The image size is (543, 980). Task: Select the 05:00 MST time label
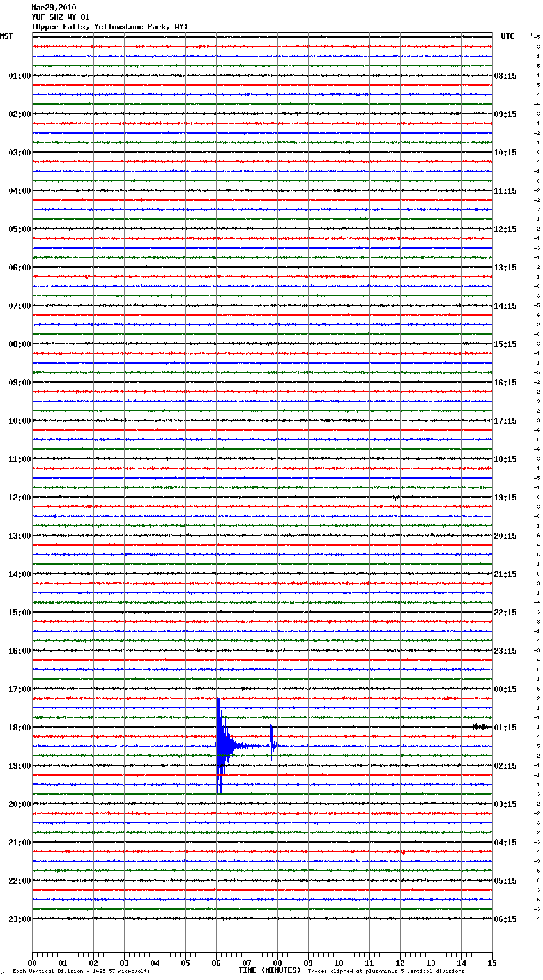pyautogui.click(x=20, y=229)
